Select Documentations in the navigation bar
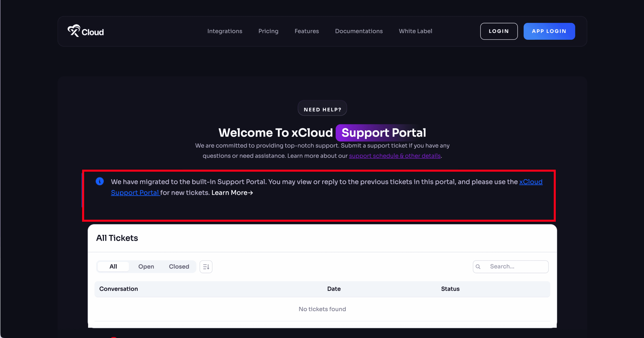 359,31
